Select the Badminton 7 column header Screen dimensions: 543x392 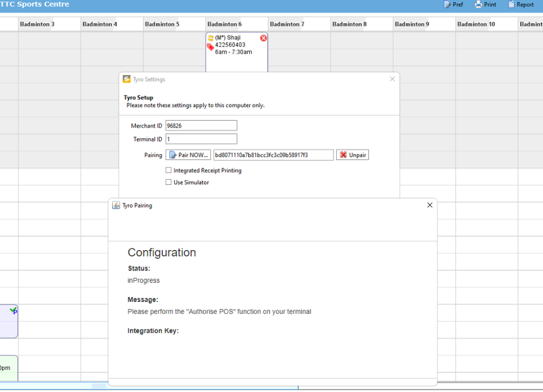pyautogui.click(x=299, y=24)
